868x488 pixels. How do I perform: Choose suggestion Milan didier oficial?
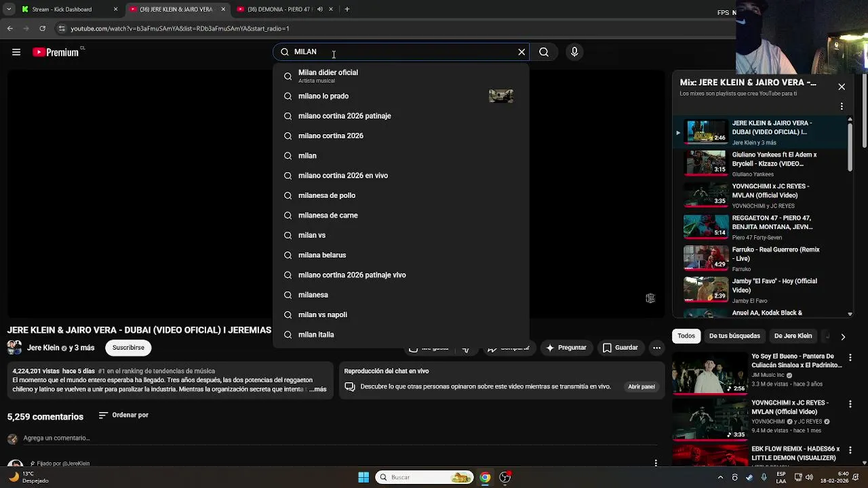click(x=401, y=76)
